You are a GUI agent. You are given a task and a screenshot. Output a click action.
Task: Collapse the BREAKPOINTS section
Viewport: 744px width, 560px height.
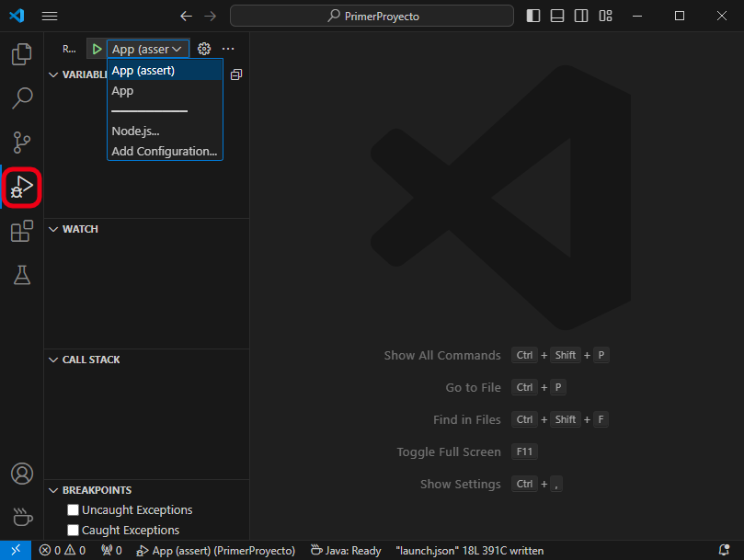click(x=53, y=490)
